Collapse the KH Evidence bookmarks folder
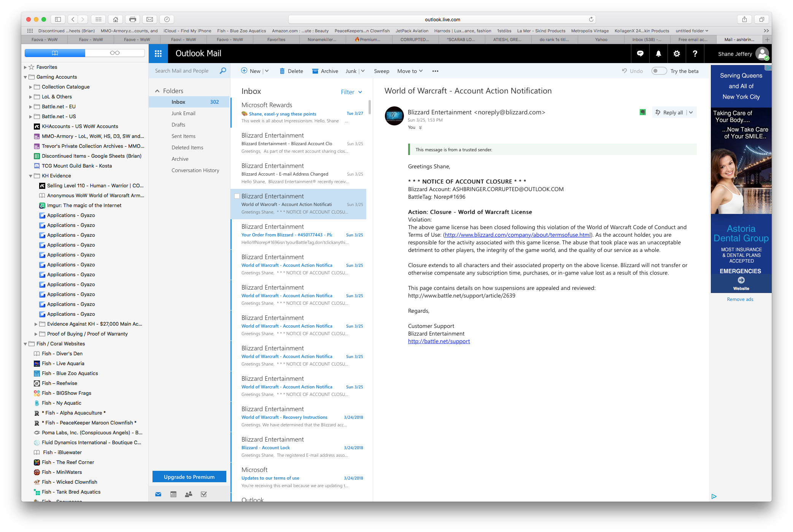The height and width of the screenshot is (532, 793). 30,176
